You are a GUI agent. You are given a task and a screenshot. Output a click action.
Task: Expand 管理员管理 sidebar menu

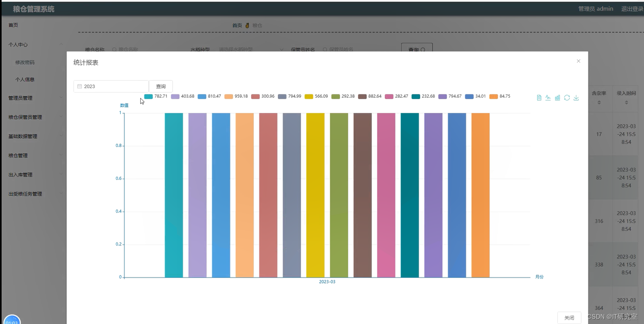35,98
